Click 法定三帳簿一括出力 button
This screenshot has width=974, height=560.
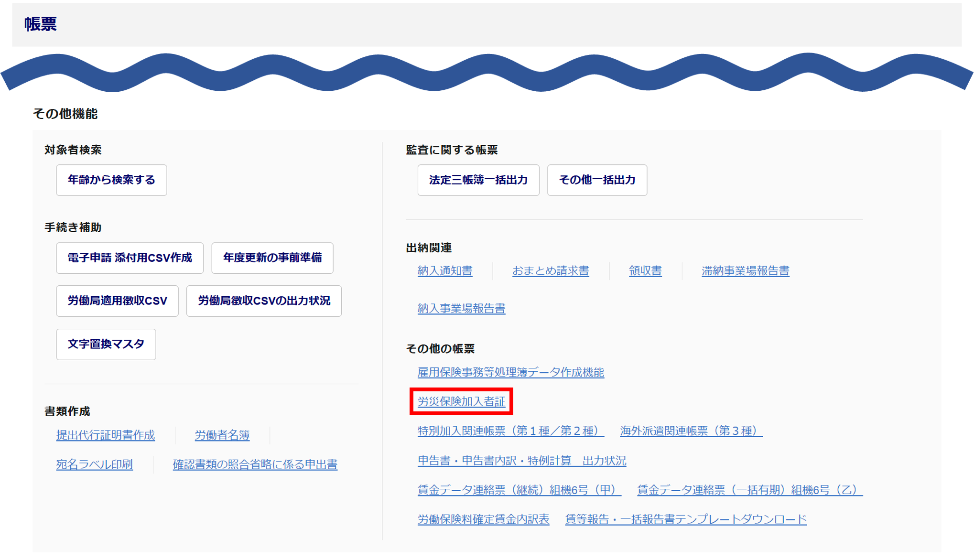click(x=478, y=180)
